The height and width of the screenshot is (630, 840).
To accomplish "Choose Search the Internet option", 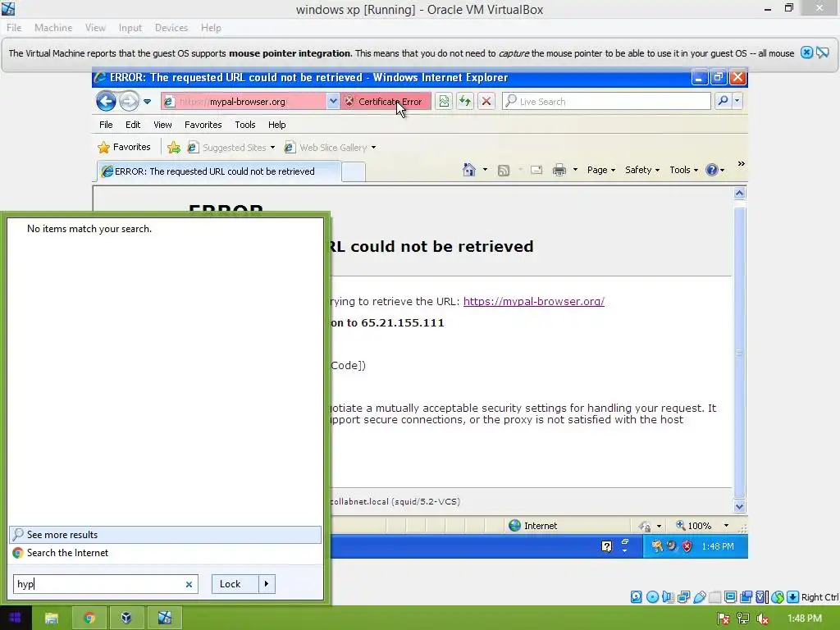I will click(x=165, y=553).
